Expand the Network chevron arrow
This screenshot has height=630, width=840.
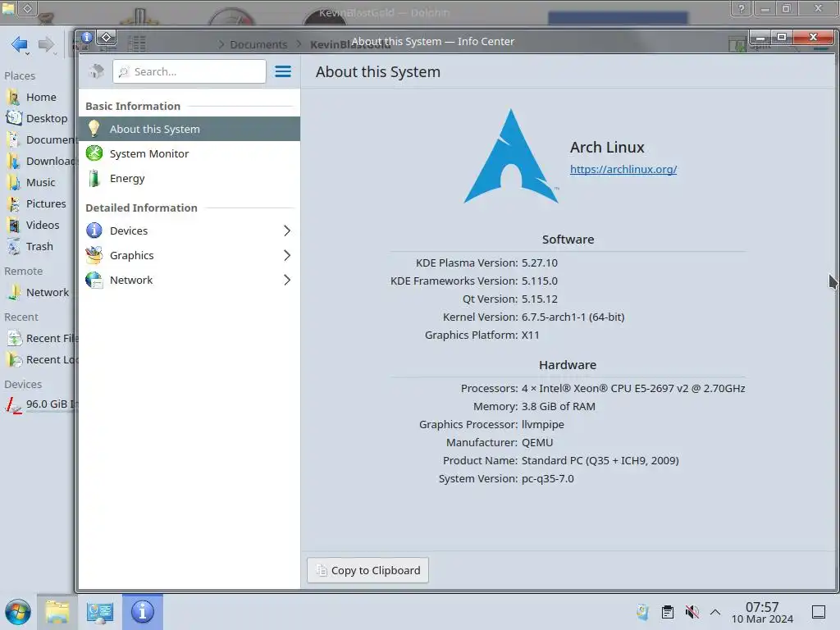tap(287, 281)
